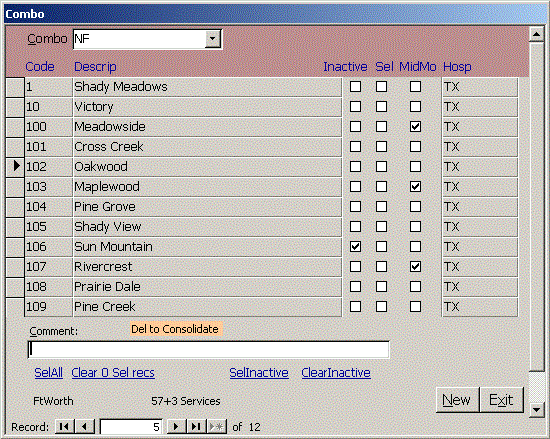Image resolution: width=550 pixels, height=439 pixels.
Task: Click the new record asterisk icon
Action: (x=216, y=426)
